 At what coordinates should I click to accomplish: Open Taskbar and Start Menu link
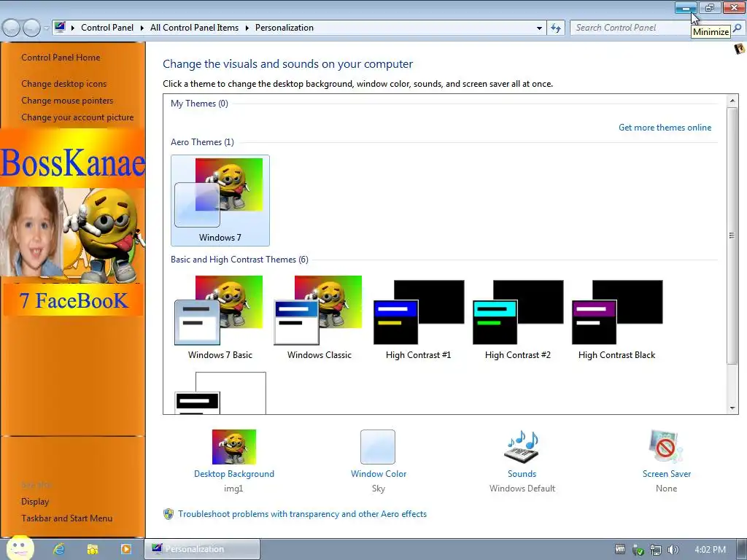click(66, 518)
